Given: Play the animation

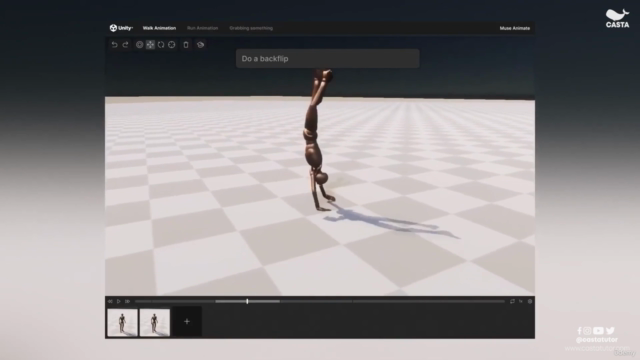Looking at the screenshot, I should click(x=119, y=301).
